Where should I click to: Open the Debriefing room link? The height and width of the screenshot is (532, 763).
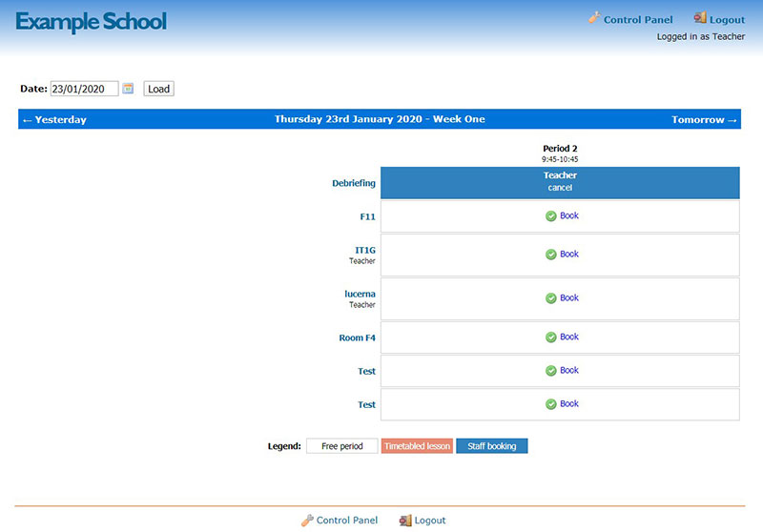click(x=353, y=183)
